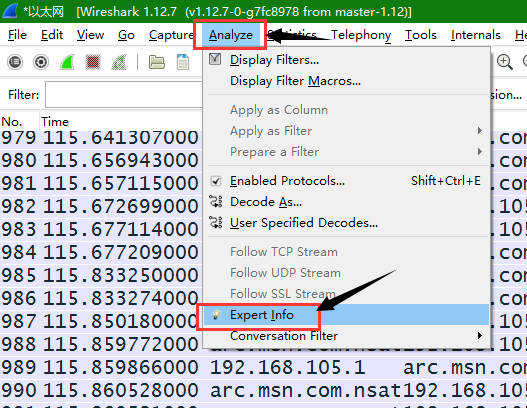
Task: Select packet row number 984
Action: tap(19, 252)
